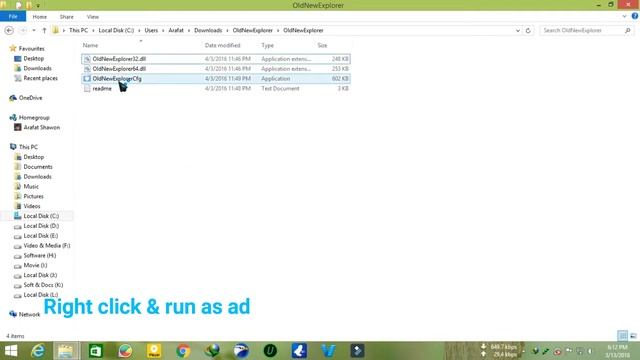Open Videos folder under This PC
The image size is (640, 360).
point(32,206)
